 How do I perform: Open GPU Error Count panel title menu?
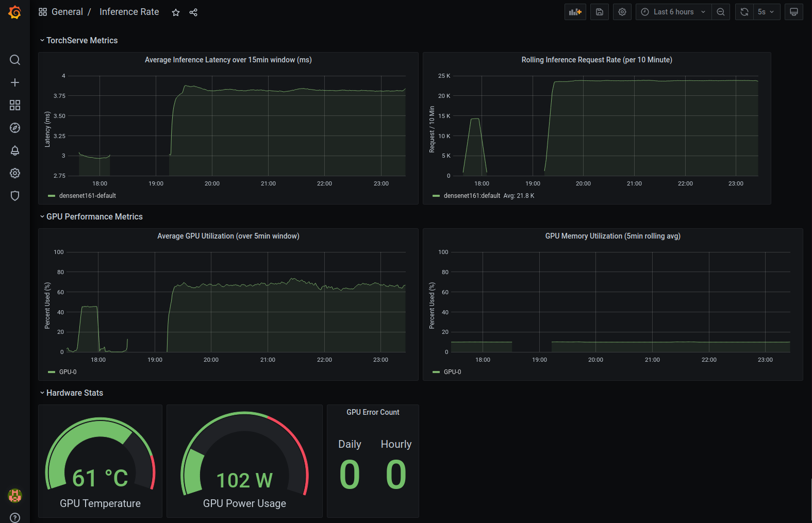tap(373, 412)
